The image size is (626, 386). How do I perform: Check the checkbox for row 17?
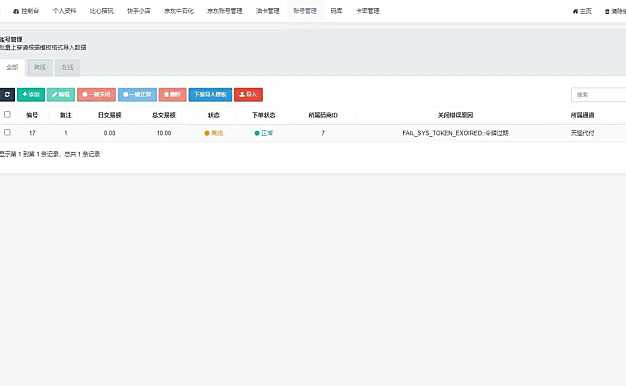pos(7,132)
